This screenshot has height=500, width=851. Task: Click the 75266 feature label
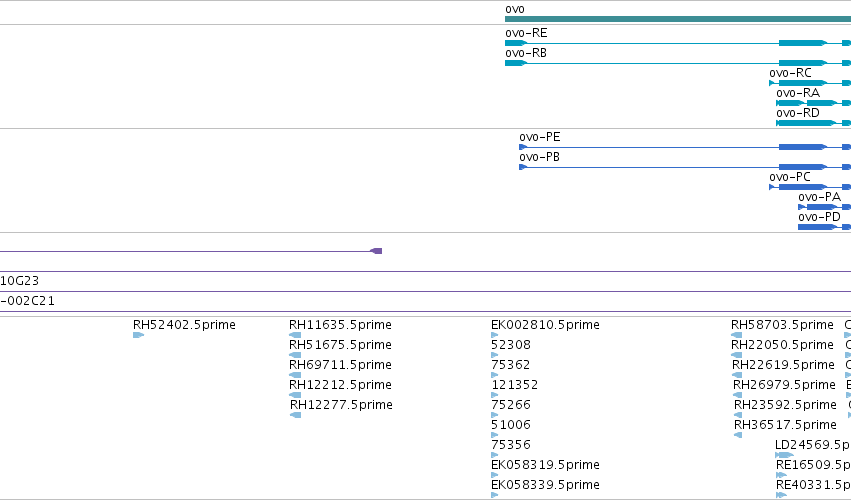click(511, 406)
